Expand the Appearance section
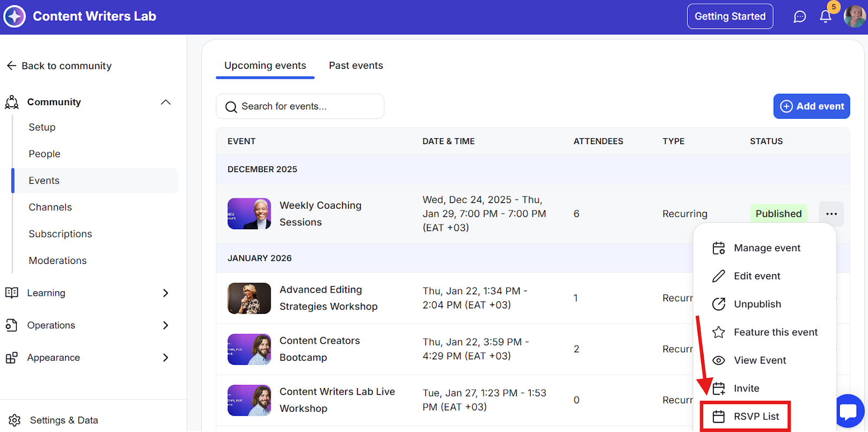 [x=165, y=358]
